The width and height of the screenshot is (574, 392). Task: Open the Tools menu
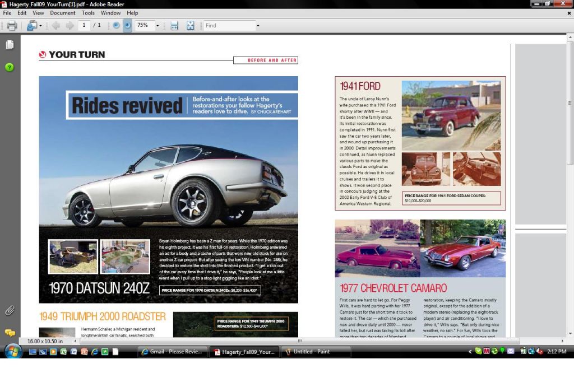(88, 13)
